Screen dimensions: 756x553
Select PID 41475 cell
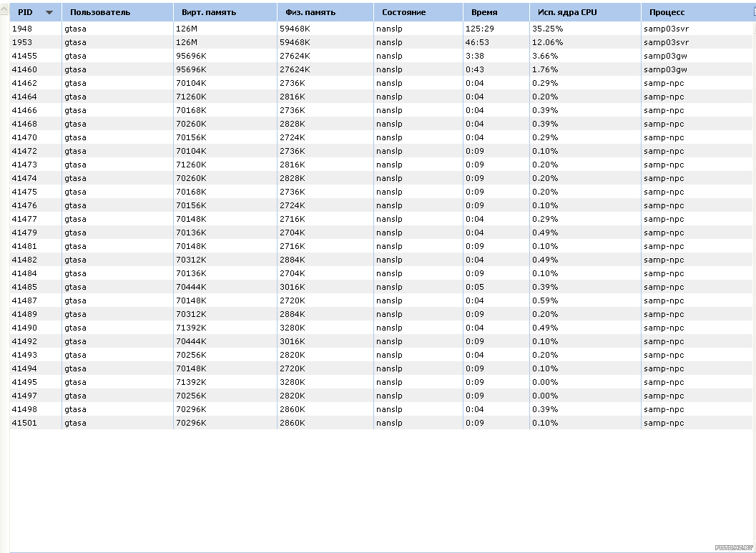coord(24,192)
